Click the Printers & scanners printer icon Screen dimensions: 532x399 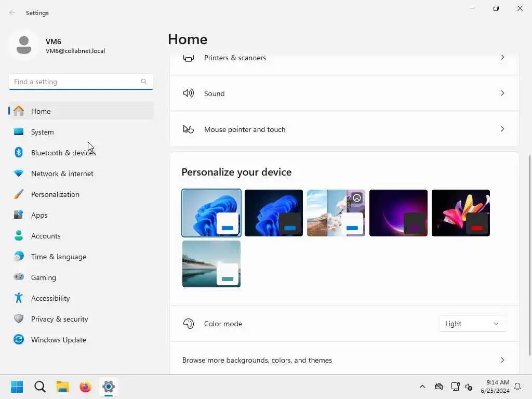coord(188,58)
